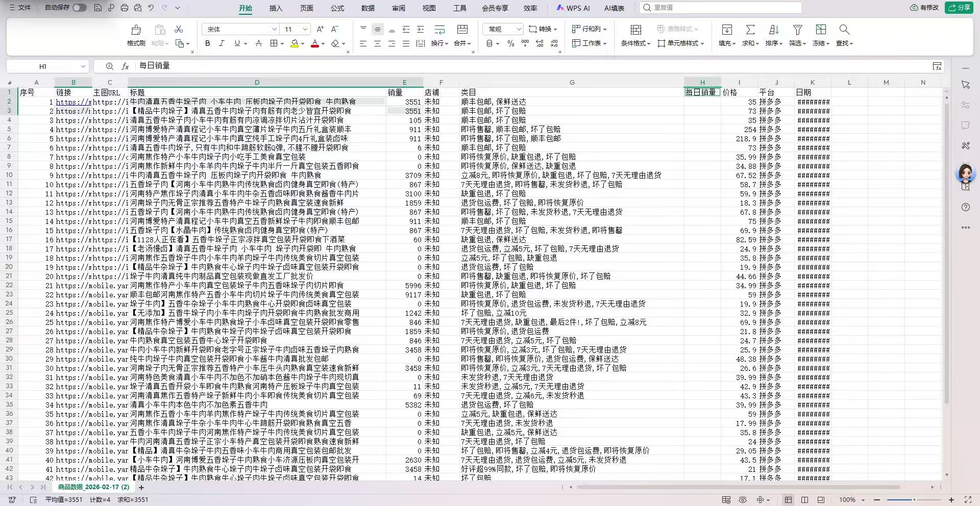Image resolution: width=980 pixels, height=506 pixels.
Task: Toggle italic formatting
Action: click(222, 43)
